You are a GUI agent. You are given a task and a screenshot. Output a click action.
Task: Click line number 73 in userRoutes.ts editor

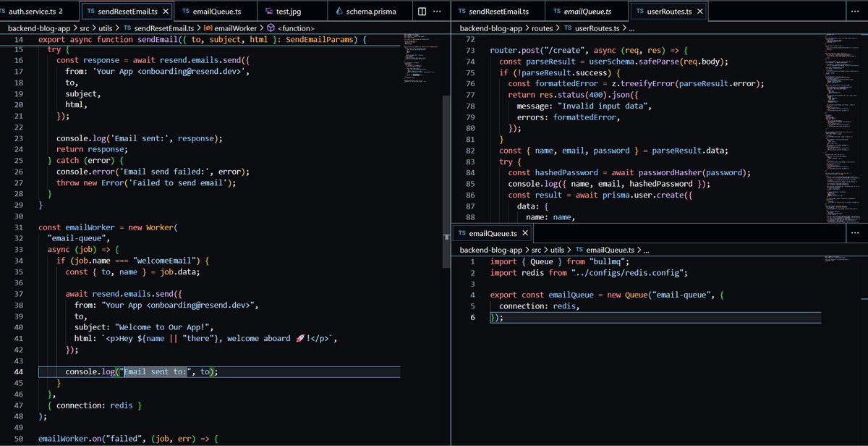470,51
